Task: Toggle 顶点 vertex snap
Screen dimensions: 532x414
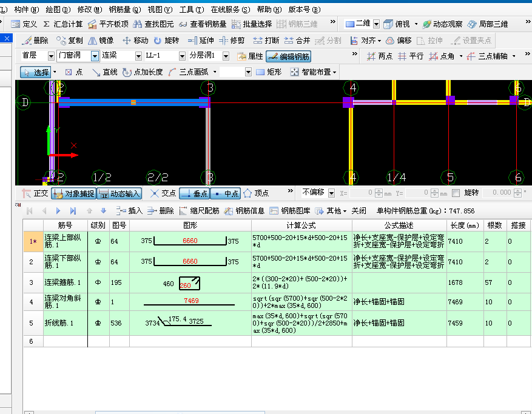Action: (256, 193)
